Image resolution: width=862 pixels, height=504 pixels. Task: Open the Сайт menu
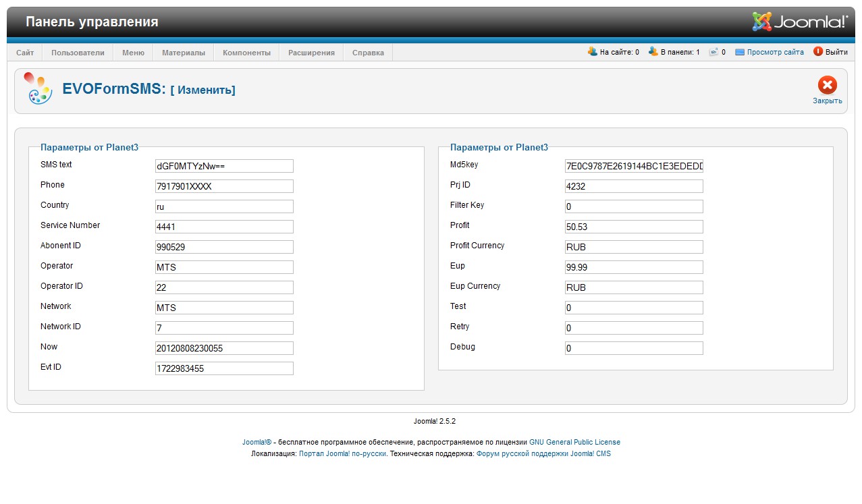(x=25, y=53)
